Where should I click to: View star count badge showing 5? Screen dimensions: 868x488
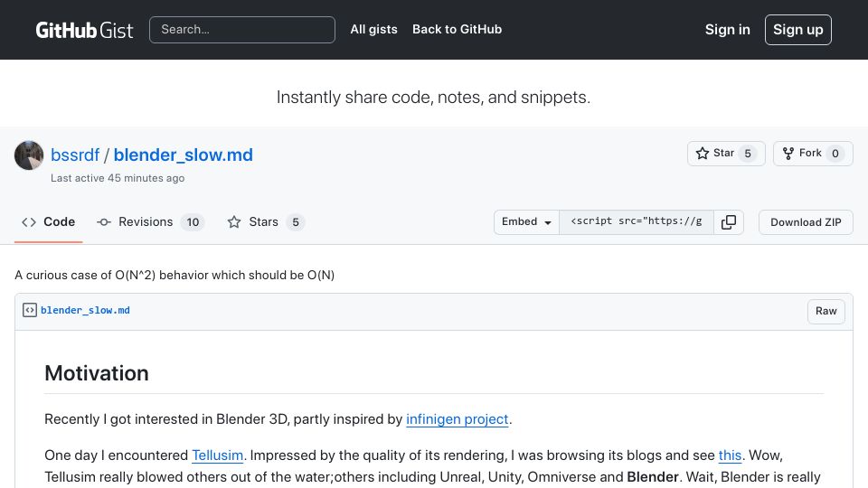point(748,154)
